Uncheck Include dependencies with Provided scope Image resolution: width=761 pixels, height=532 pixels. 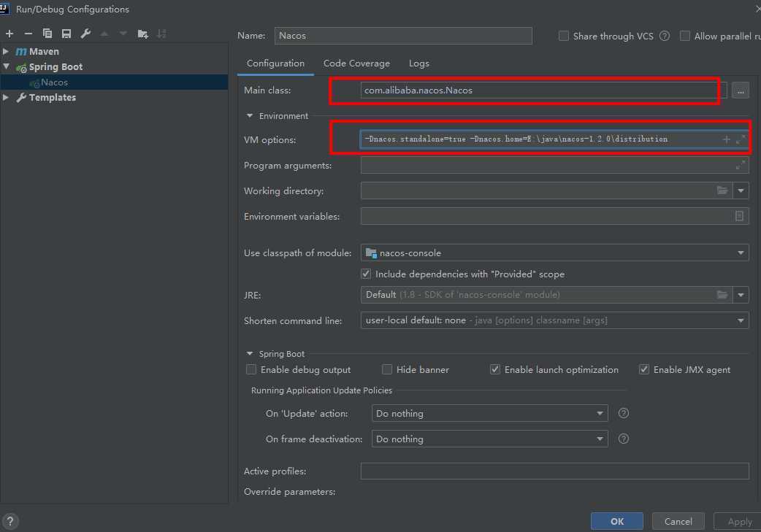[366, 274]
